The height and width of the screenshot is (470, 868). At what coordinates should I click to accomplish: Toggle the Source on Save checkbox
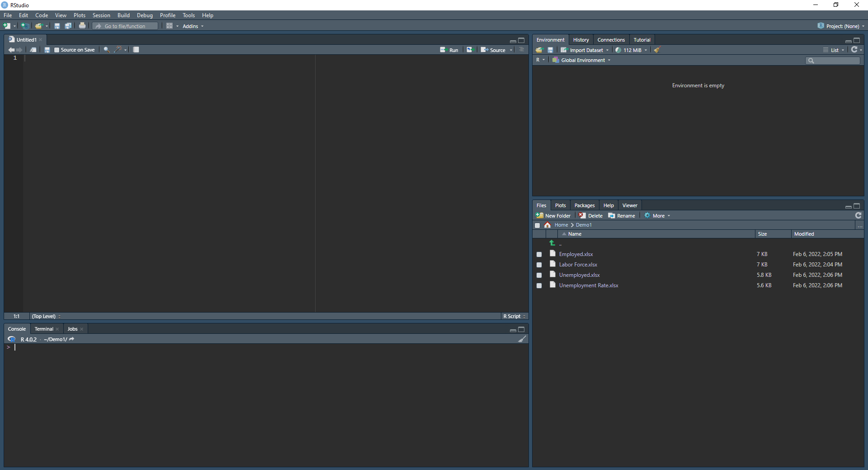pyautogui.click(x=57, y=50)
